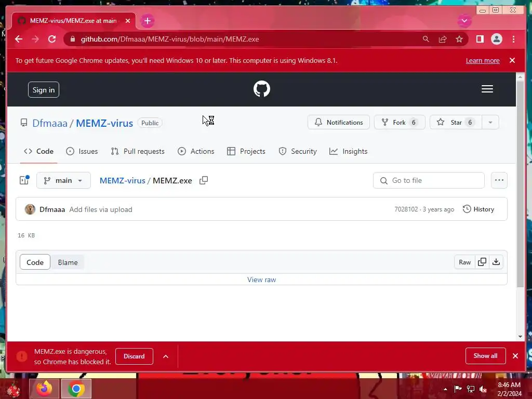Open the Chrome side panel icon

(480, 39)
